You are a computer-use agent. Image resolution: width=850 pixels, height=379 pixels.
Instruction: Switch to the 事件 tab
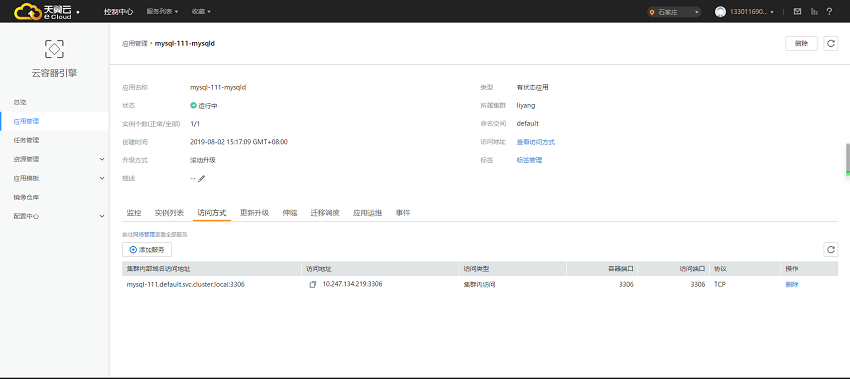point(403,213)
